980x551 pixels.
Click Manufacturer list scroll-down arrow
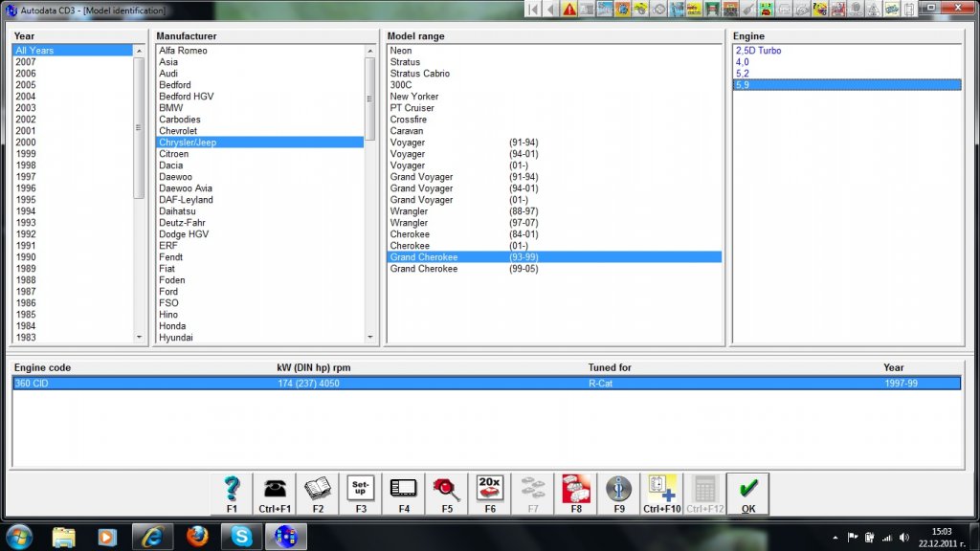pos(370,337)
